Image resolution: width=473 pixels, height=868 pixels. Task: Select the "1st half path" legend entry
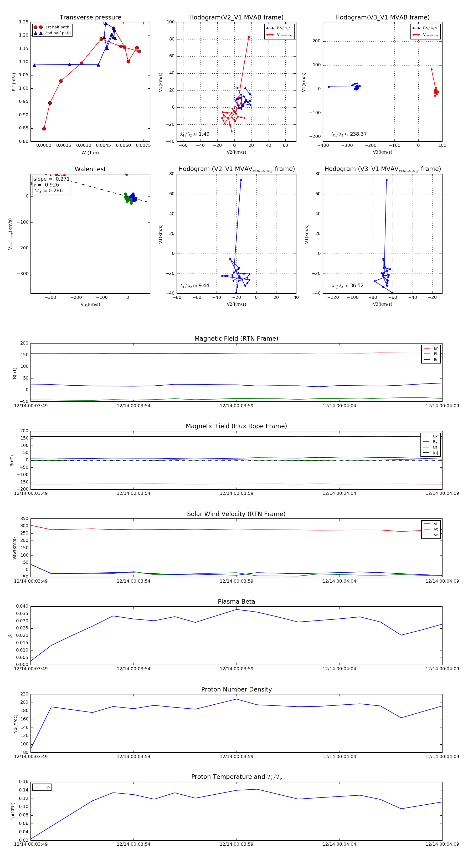tap(52, 27)
